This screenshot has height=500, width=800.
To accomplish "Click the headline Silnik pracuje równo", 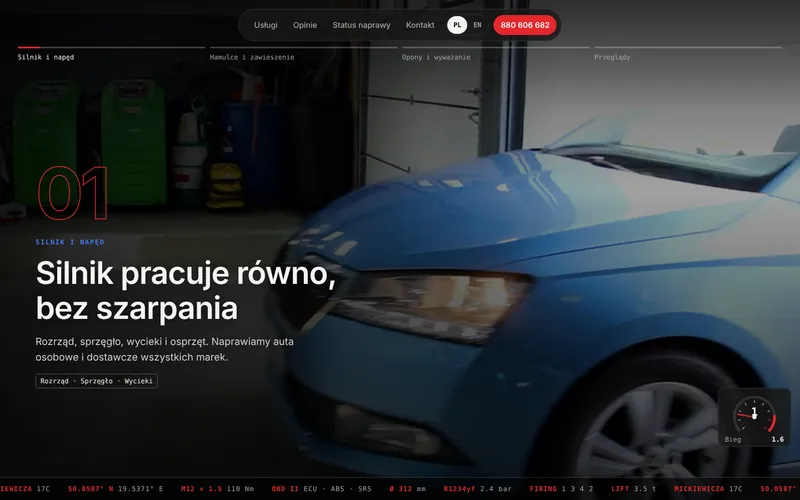I will pos(186,290).
